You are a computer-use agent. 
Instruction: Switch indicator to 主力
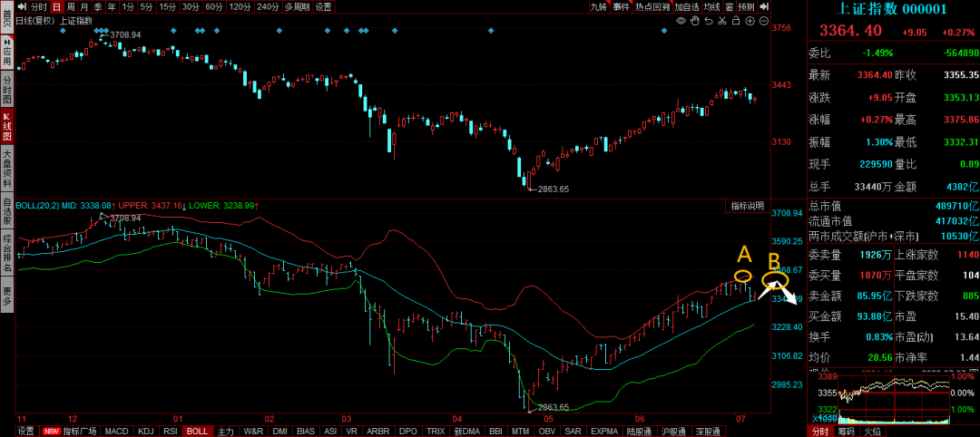(x=226, y=432)
